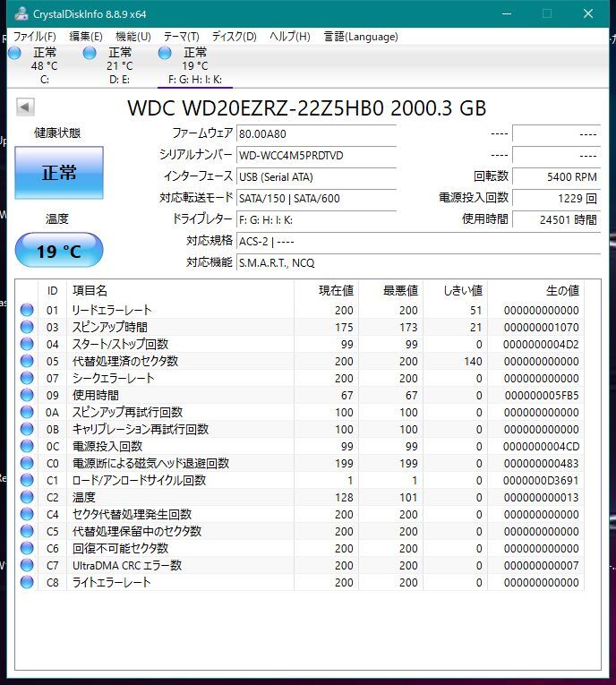Click the blue 正常 health status button
Image resolution: width=616 pixels, height=685 pixels.
coord(59,173)
